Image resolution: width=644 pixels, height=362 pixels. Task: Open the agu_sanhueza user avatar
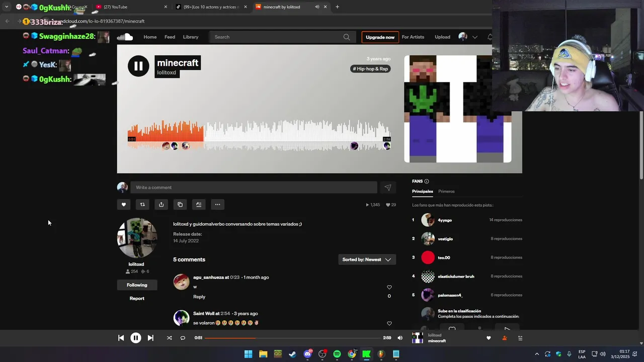point(181,282)
